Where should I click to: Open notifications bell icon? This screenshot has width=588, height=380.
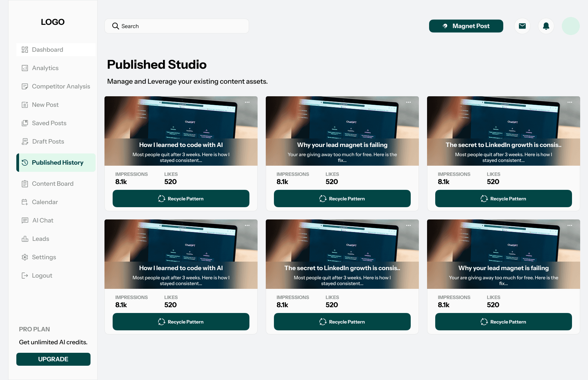pos(546,26)
